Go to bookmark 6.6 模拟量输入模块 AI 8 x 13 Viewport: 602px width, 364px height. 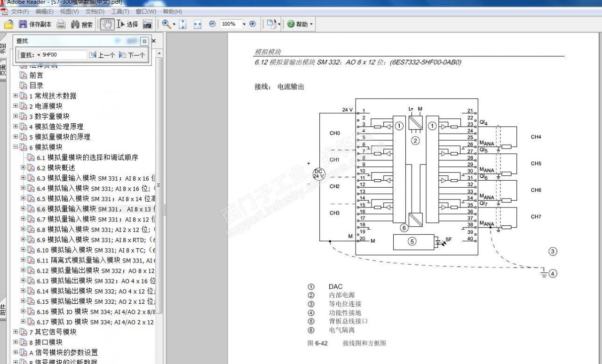coord(96,209)
